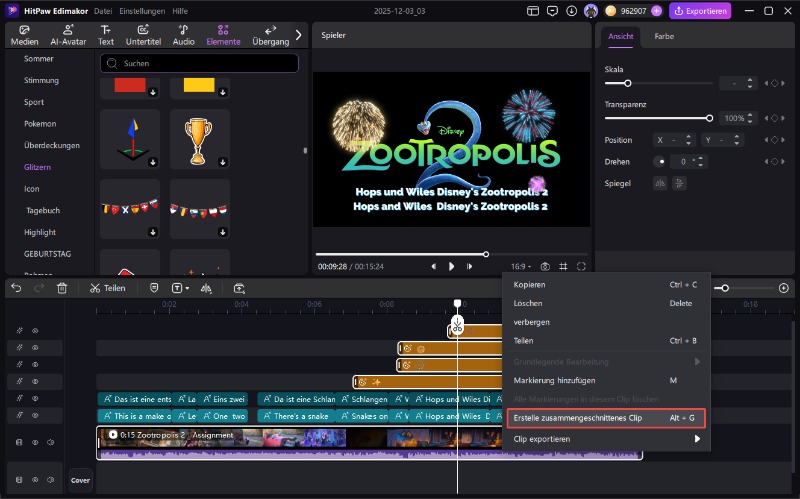Flip horizontally using the Spiegel icon
This screenshot has width=800, height=499.
point(659,183)
